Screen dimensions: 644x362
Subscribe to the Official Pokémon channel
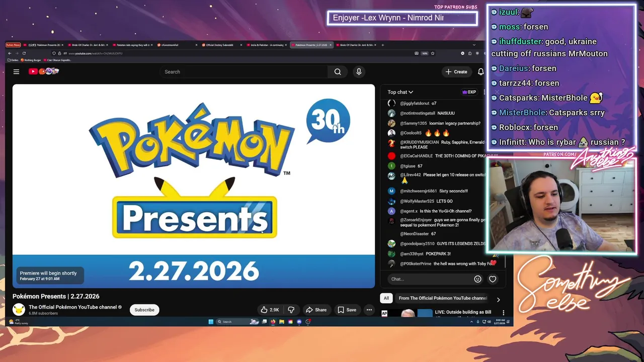coord(144,310)
